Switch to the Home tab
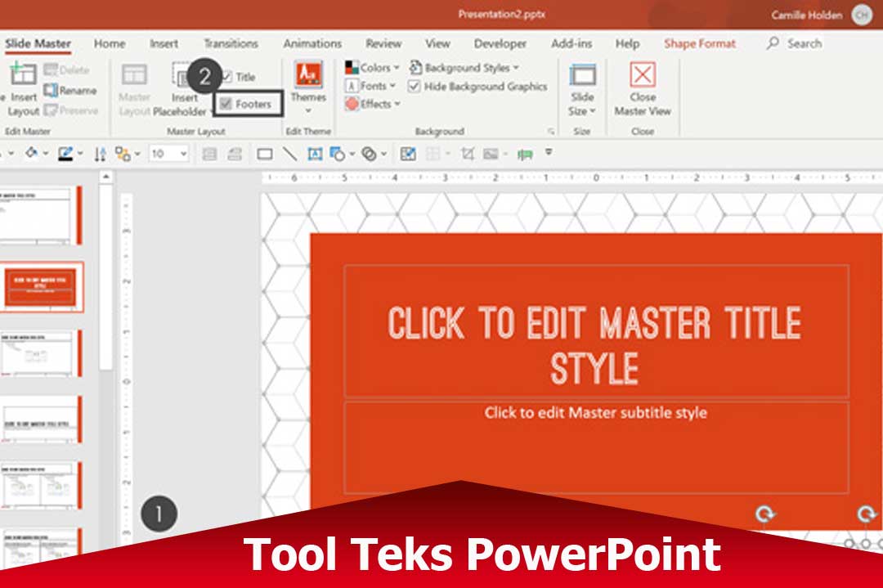 pyautogui.click(x=110, y=43)
